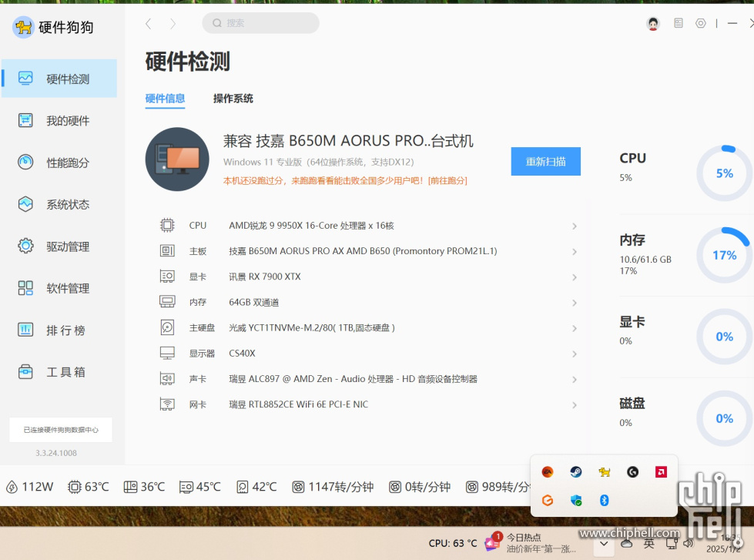Click the 已连接硬件狗狗数据中心 status box
This screenshot has width=754, height=560.
(x=61, y=430)
